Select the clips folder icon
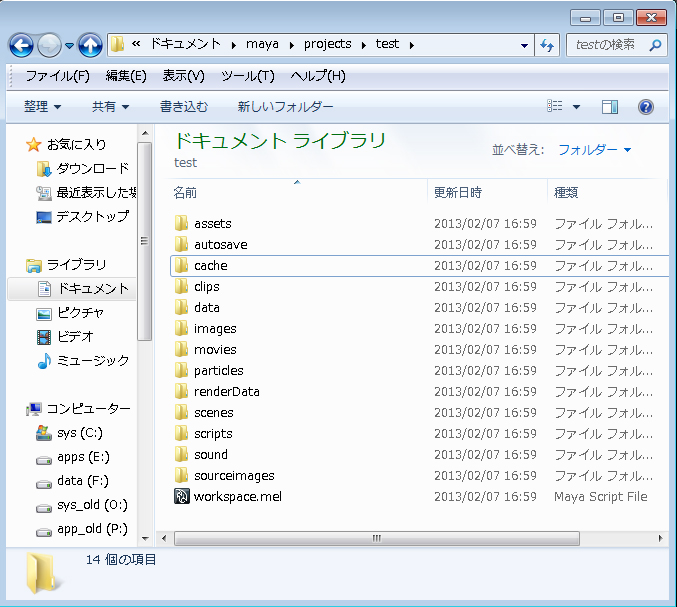 coord(181,286)
